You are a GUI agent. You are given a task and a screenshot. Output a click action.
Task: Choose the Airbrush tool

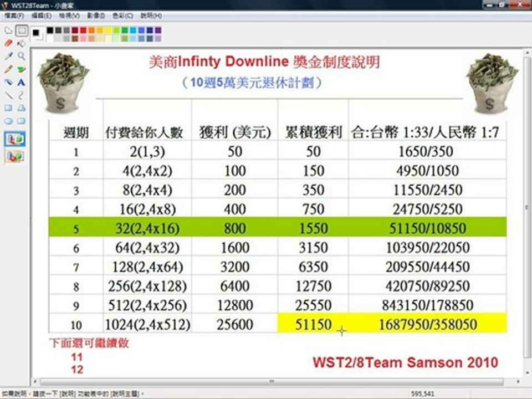coord(8,82)
